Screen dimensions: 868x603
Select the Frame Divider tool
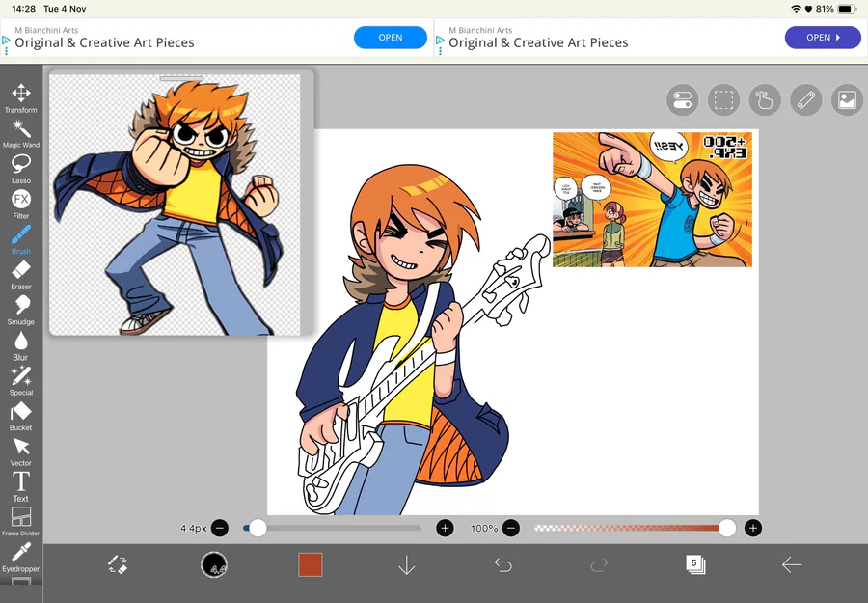coord(21,522)
